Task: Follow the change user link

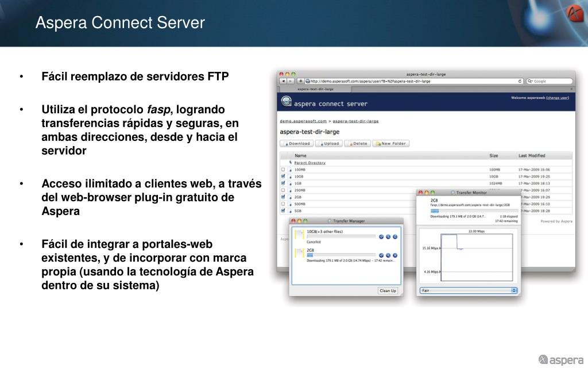Action: click(557, 98)
